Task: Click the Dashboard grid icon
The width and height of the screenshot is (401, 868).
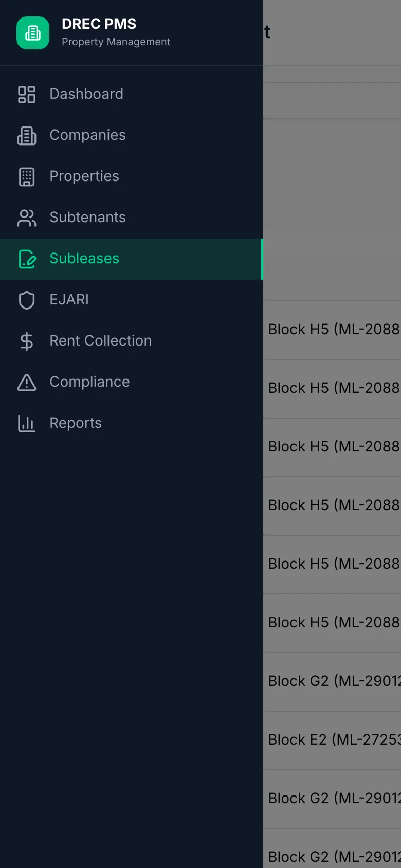Action: 27,95
